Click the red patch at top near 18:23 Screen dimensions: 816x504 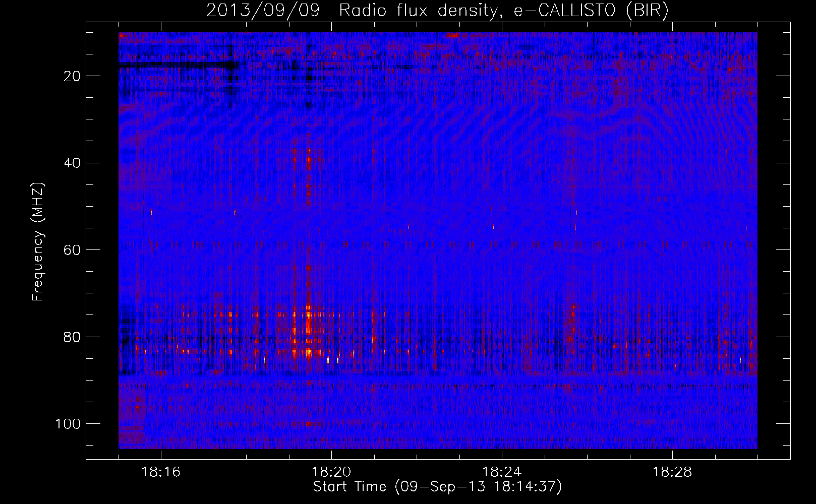(x=453, y=35)
